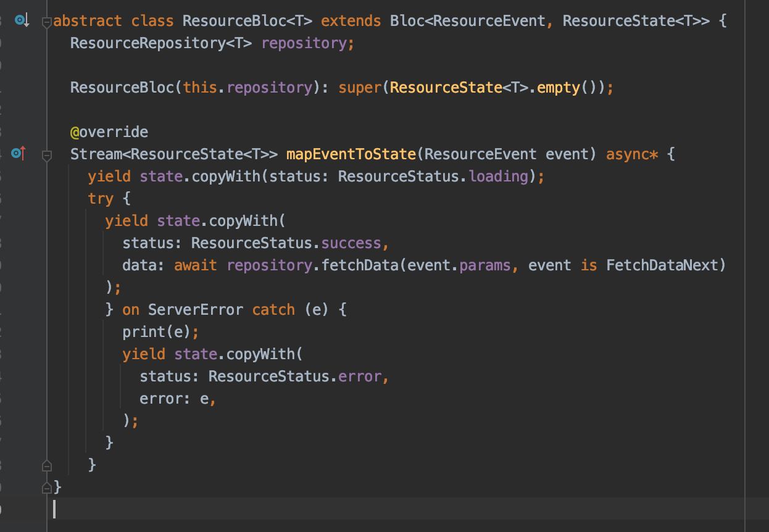The width and height of the screenshot is (769, 532).
Task: Click the 'data:' named argument label
Action: click(144, 265)
